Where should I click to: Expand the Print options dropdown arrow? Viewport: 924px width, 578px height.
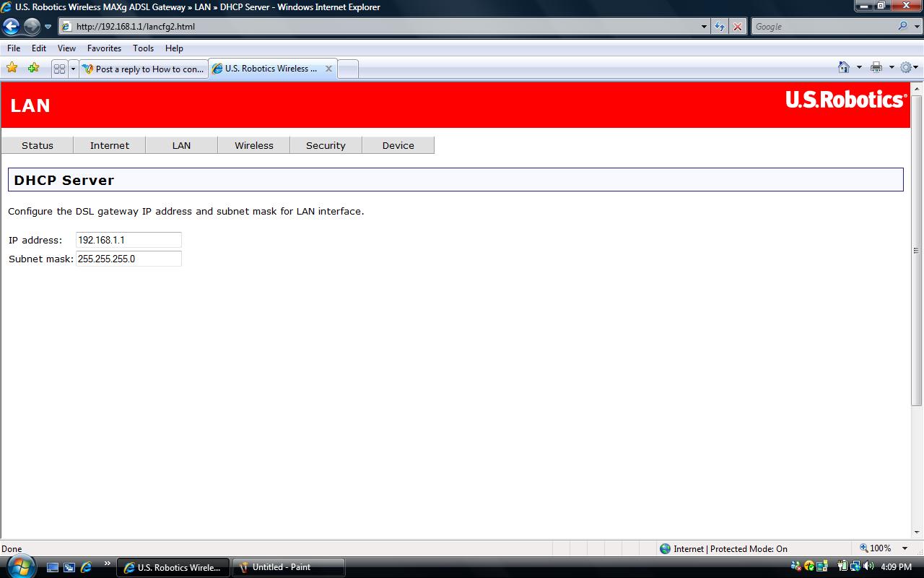(x=892, y=67)
